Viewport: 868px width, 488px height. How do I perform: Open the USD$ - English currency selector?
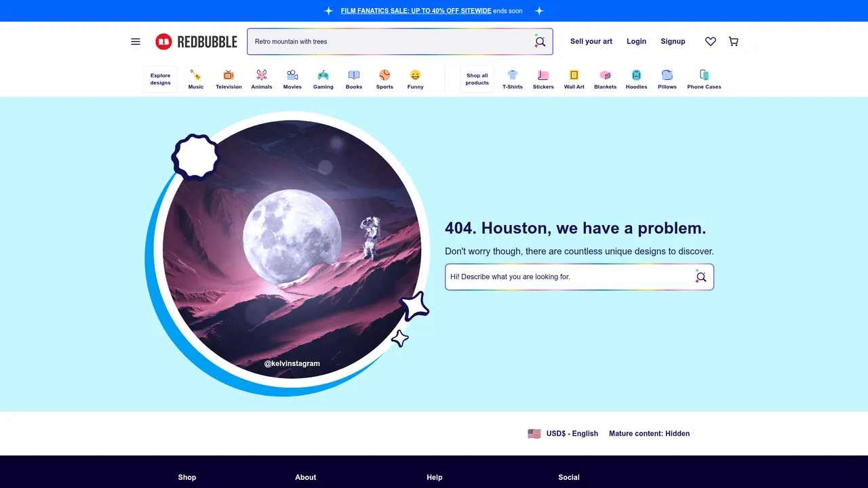(x=563, y=434)
